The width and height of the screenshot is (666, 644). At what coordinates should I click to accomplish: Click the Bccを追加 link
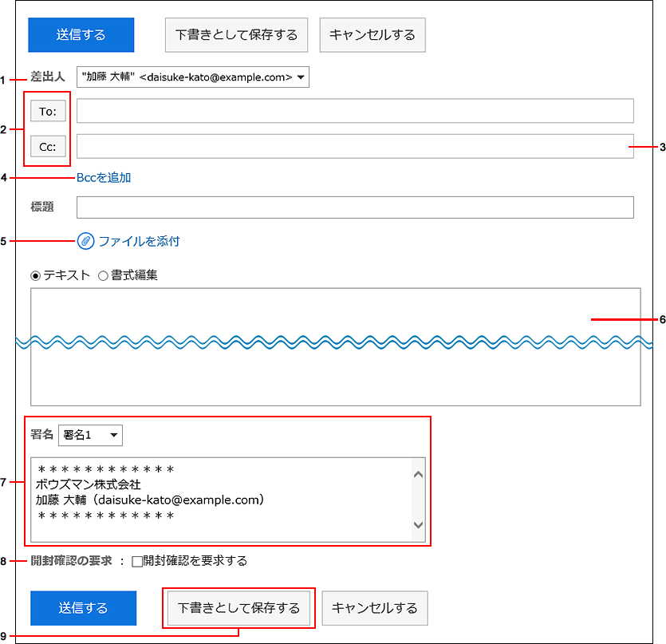(104, 178)
